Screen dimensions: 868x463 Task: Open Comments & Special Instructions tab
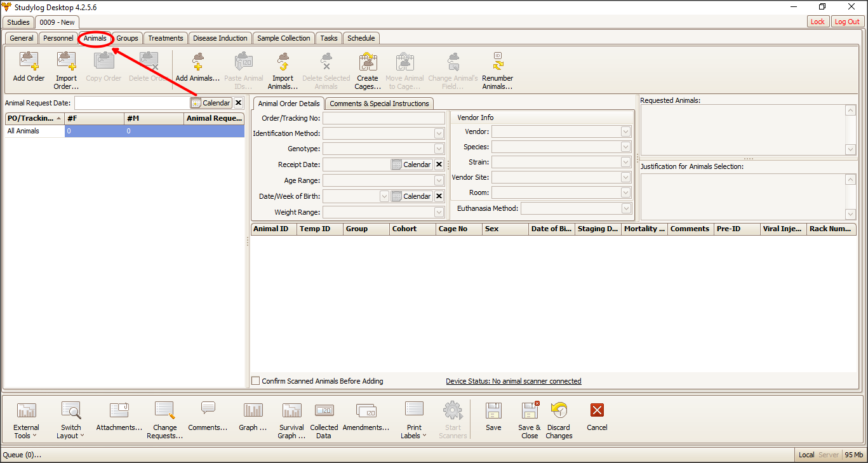(x=379, y=104)
